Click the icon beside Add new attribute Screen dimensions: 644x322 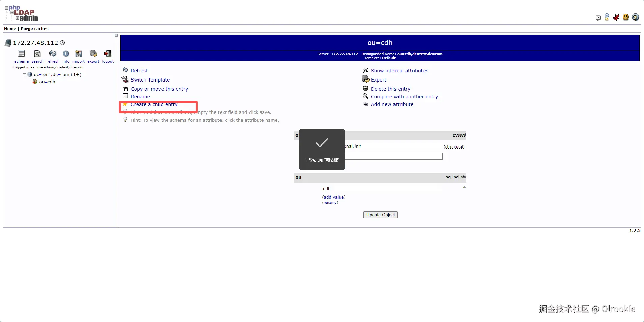365,104
